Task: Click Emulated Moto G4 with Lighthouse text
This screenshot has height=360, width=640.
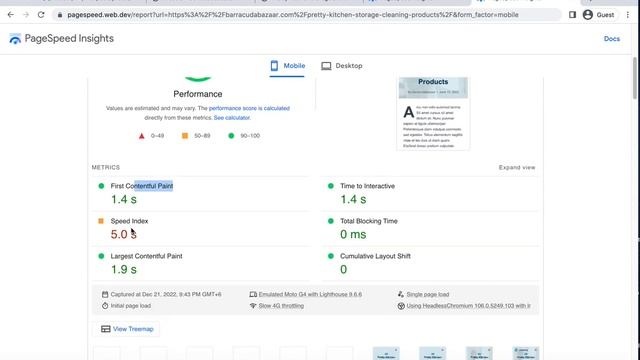Action: click(x=310, y=294)
